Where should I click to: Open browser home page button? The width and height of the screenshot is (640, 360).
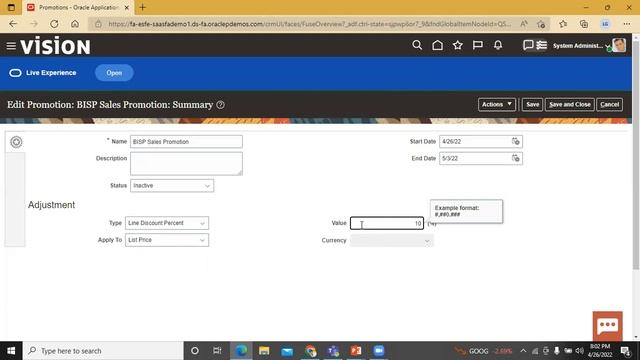coord(75,24)
